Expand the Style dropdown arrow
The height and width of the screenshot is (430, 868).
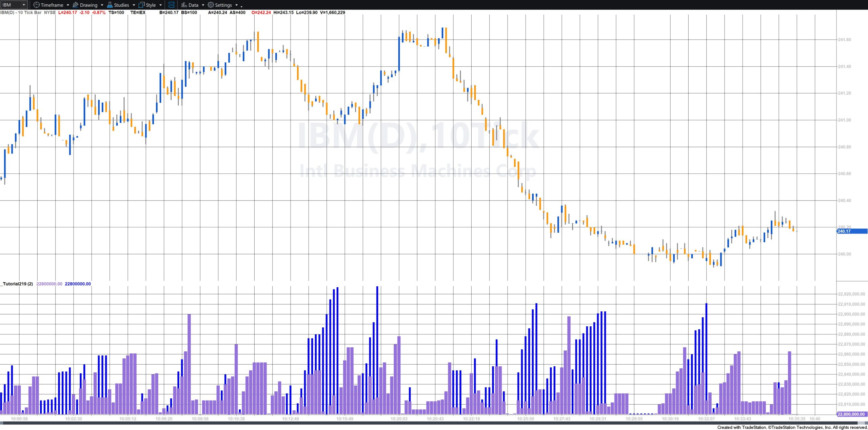[160, 5]
